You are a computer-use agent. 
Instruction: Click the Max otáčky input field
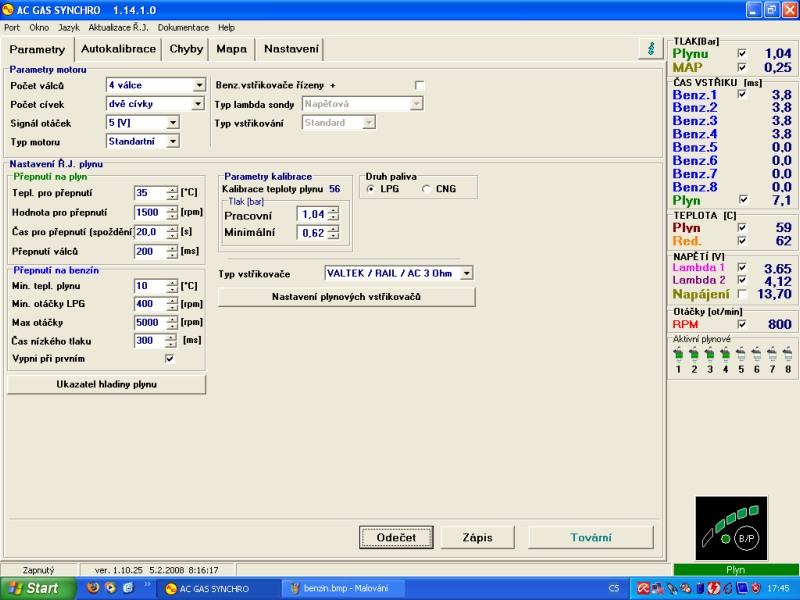pos(150,322)
